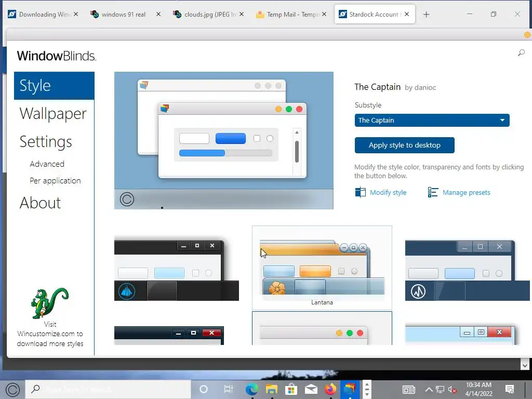Viewport: 532px width, 399px height.
Task: Close the windows 91 real tab
Action: pos(158,14)
